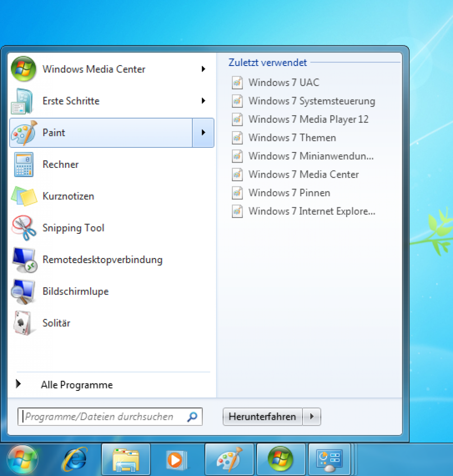
Task: Launch Bildschirmlupe from the Start menu
Action: (112, 291)
